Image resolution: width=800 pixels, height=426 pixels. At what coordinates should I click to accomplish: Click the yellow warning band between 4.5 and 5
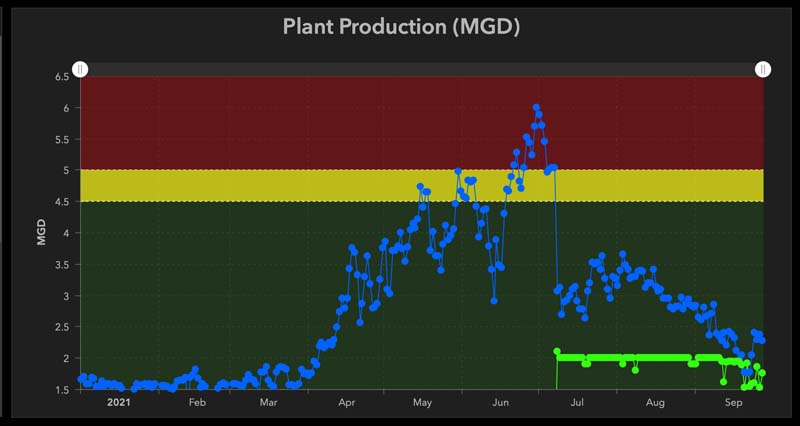[x=300, y=185]
